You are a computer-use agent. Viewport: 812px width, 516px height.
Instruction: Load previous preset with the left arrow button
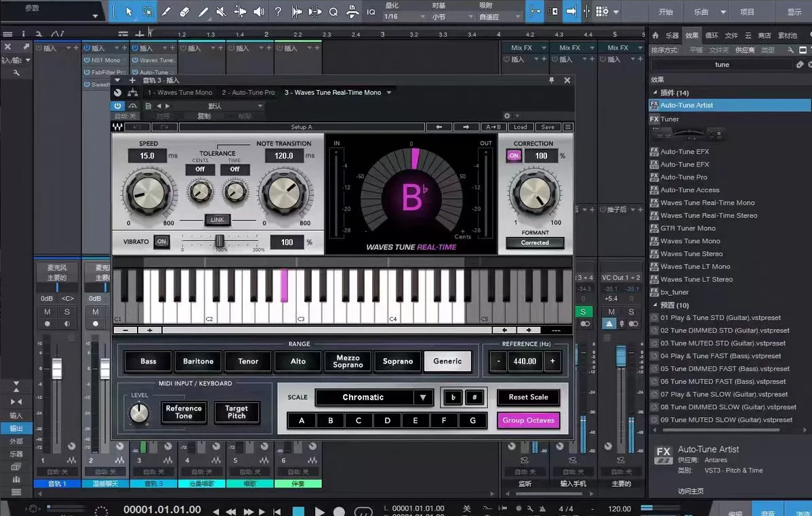(439, 127)
